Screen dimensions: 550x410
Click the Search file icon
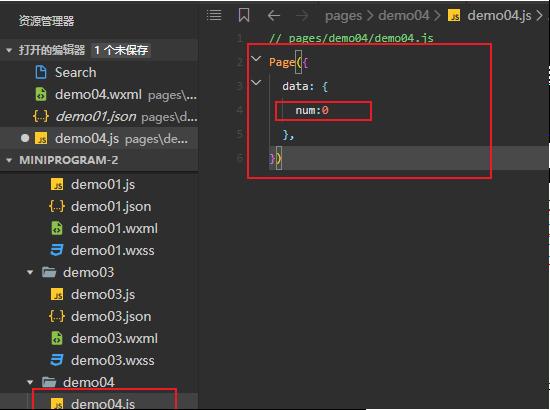click(x=41, y=72)
